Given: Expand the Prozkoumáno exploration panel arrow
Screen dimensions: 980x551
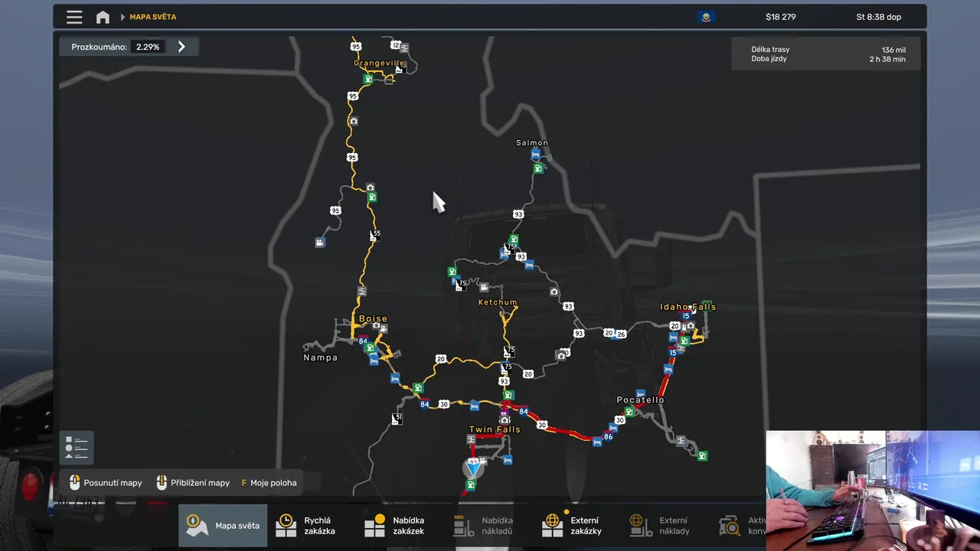Looking at the screenshot, I should (181, 47).
